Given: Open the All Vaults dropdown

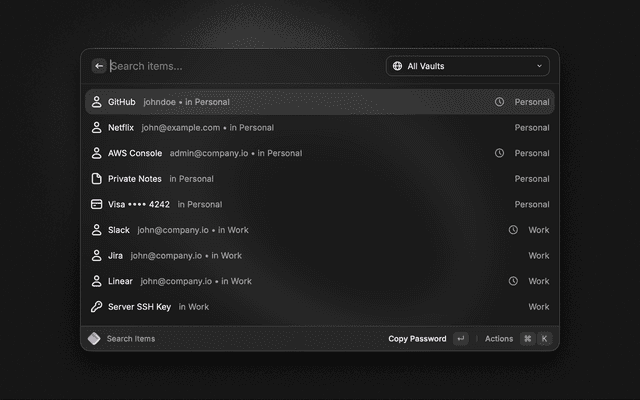Looking at the screenshot, I should pyautogui.click(x=467, y=66).
